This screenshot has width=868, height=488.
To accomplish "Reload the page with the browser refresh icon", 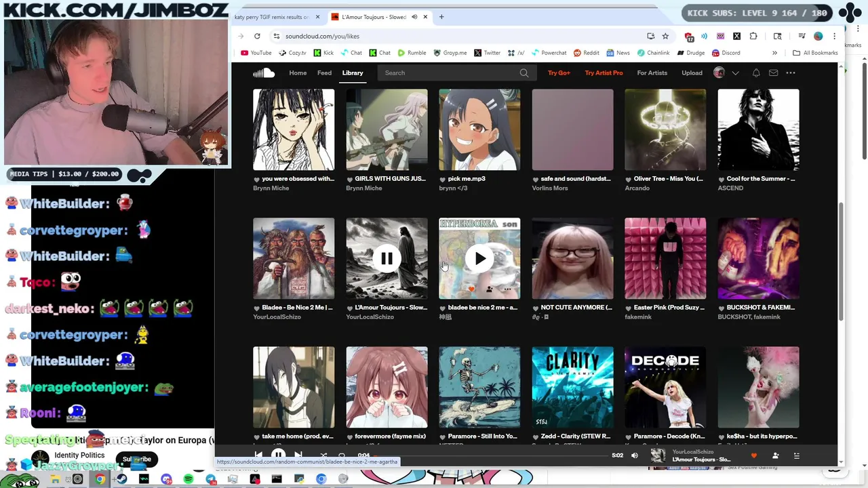I will (x=257, y=36).
